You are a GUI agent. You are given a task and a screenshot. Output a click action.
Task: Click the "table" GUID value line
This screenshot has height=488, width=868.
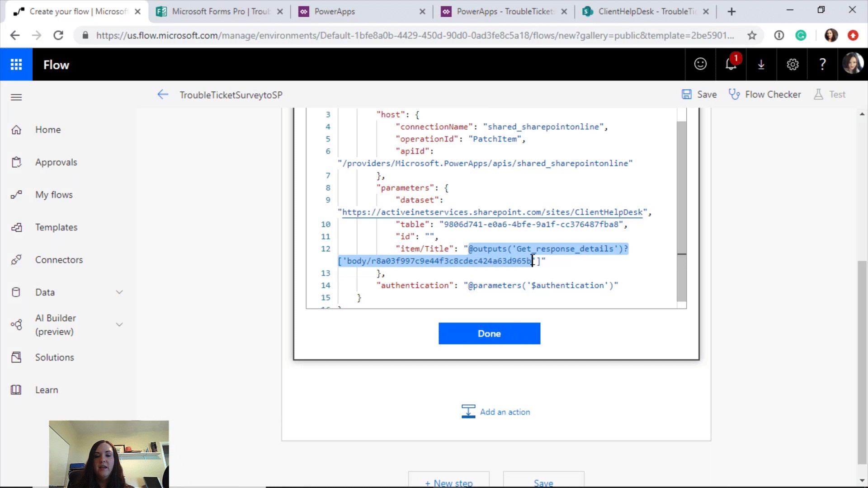[511, 225]
